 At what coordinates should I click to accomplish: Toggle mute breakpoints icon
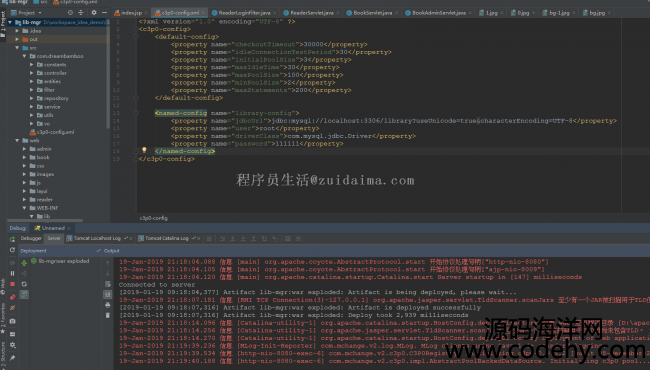click(12, 308)
